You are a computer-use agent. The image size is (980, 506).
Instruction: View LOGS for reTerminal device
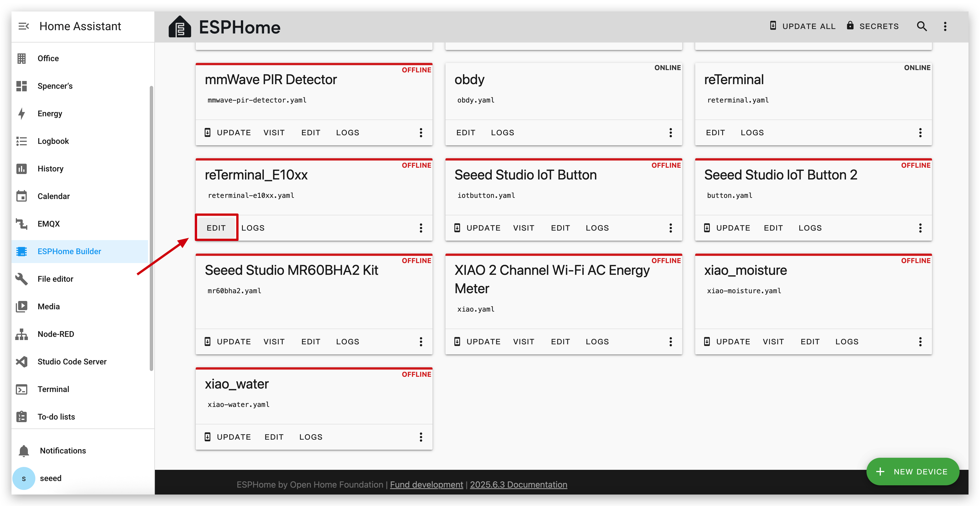tap(752, 132)
